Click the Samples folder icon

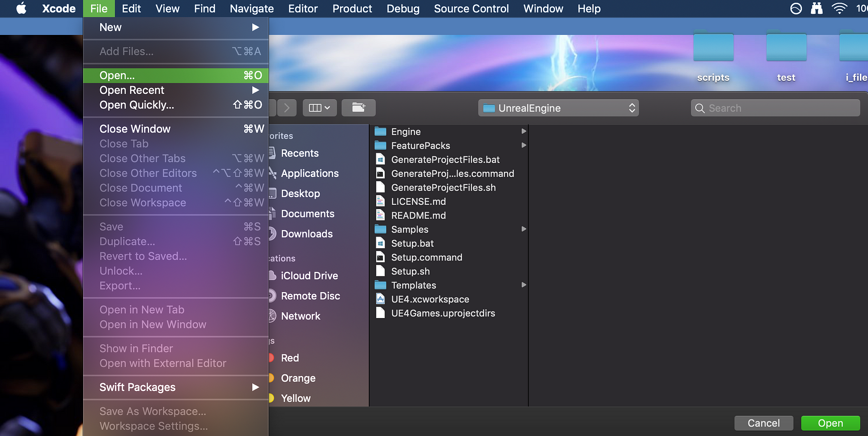pos(381,229)
